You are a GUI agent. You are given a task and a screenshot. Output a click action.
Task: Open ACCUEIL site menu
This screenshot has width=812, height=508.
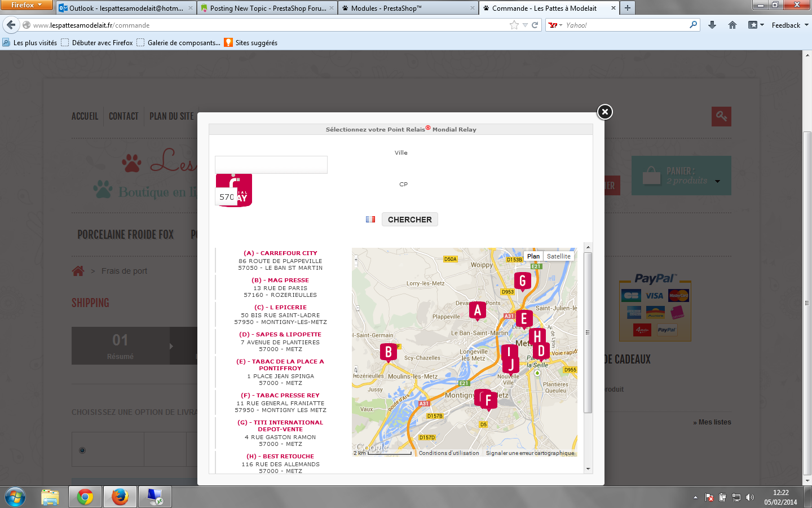point(85,116)
